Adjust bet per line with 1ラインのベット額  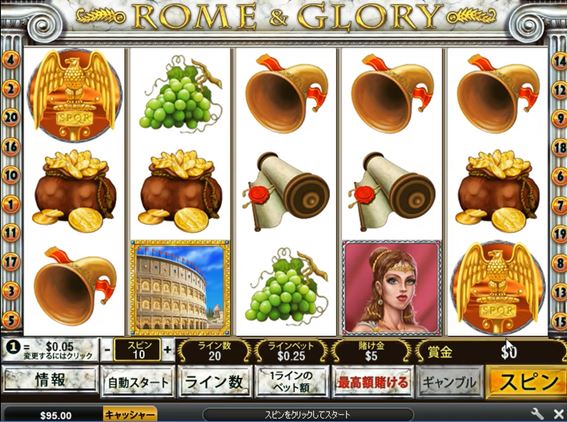coord(291,382)
